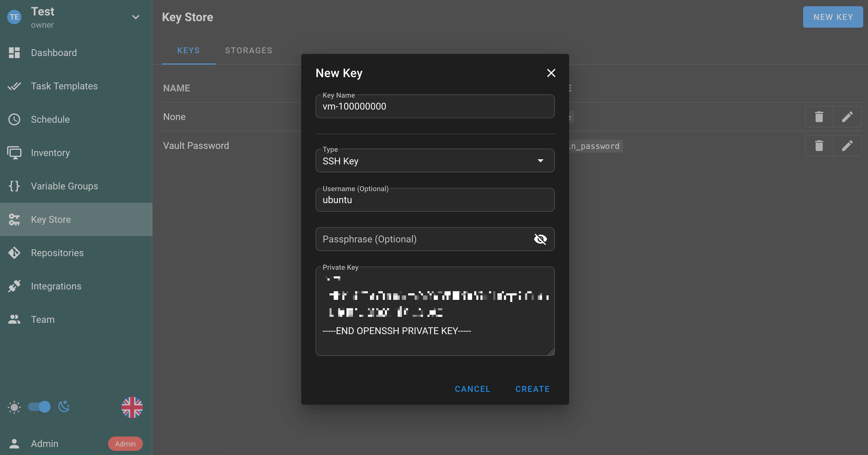Change language via UK flag icon

pos(132,407)
